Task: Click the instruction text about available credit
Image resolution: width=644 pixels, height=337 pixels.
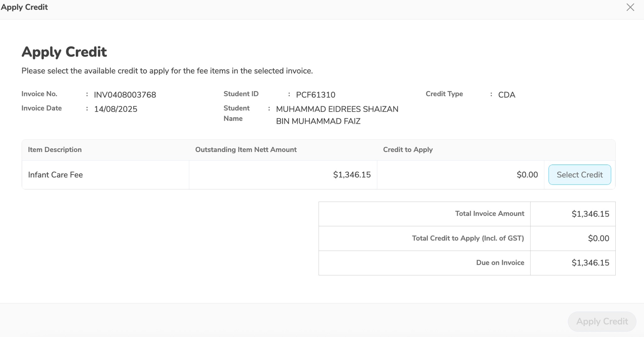Action: [167, 71]
